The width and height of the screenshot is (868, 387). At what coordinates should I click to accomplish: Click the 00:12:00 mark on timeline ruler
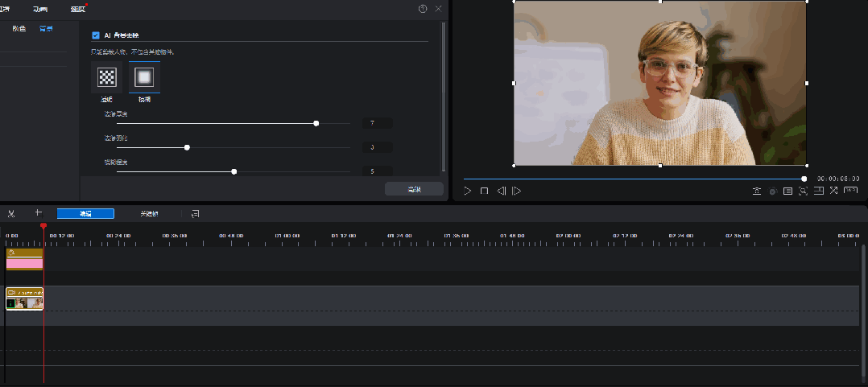[x=61, y=236]
